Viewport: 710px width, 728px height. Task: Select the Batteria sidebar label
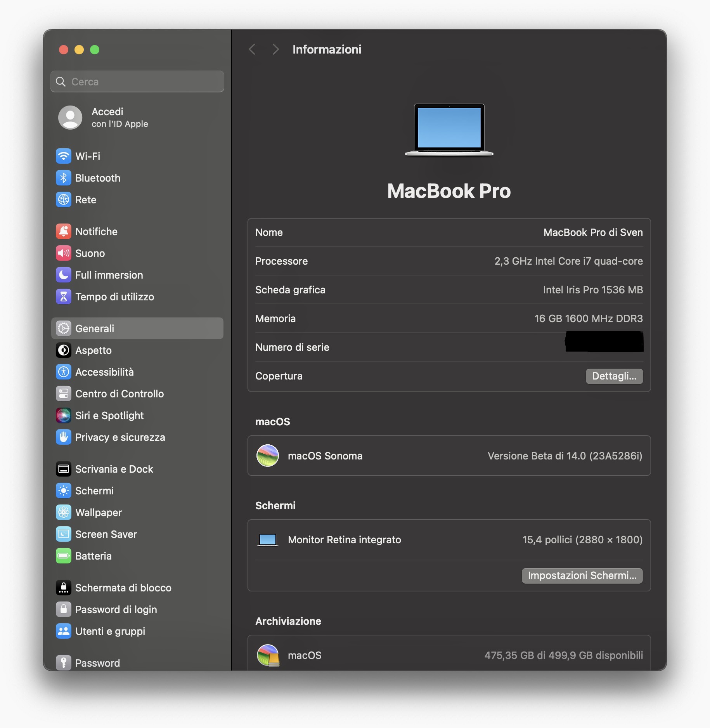[x=94, y=556]
